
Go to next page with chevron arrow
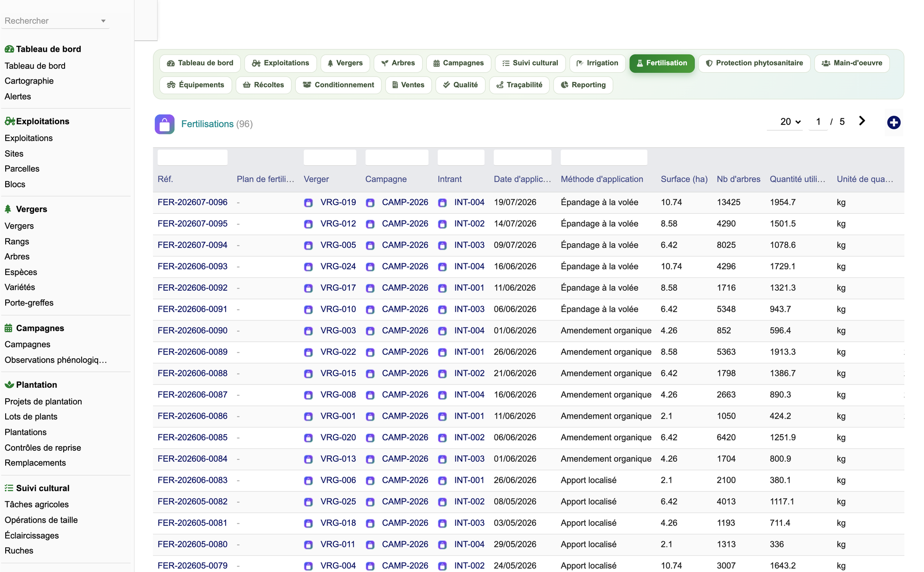point(862,121)
